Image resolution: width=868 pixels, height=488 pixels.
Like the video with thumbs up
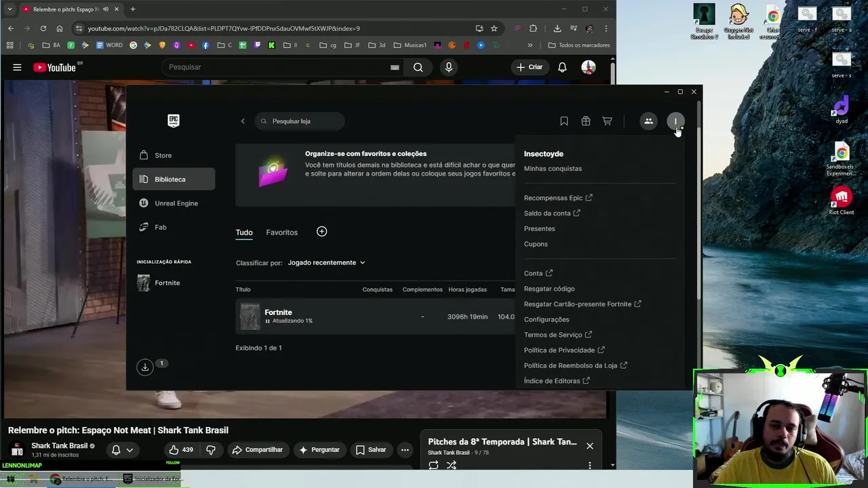point(180,450)
